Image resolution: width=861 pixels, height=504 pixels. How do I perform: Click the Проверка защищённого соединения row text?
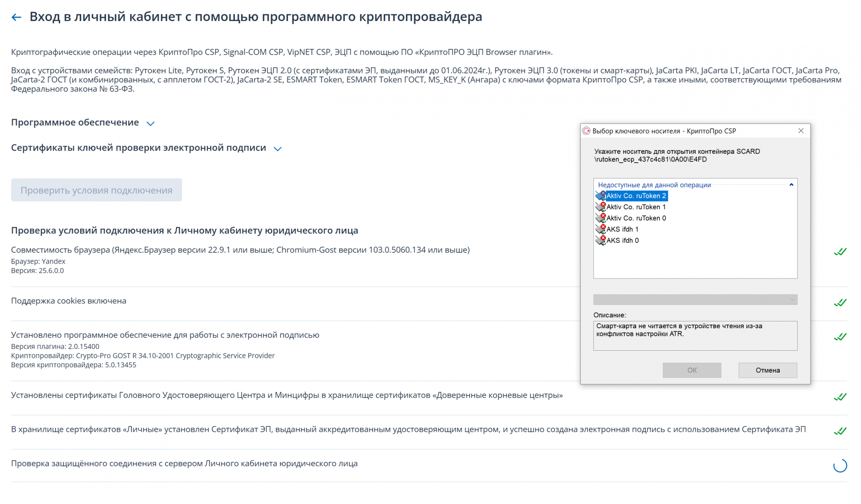pyautogui.click(x=184, y=464)
